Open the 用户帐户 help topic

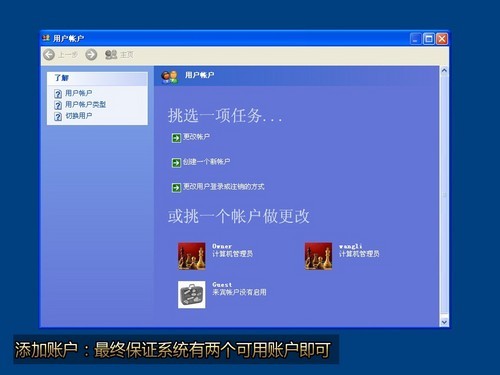pyautogui.click(x=79, y=93)
